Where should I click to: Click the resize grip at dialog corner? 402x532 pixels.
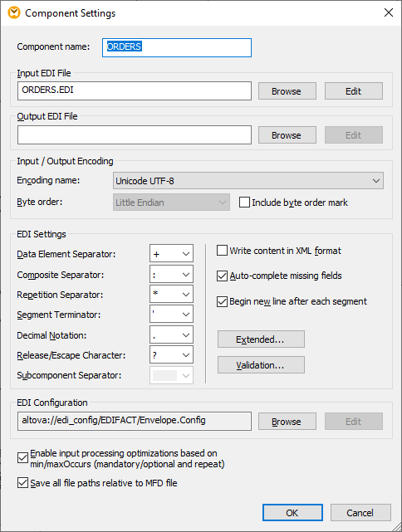pos(396,526)
